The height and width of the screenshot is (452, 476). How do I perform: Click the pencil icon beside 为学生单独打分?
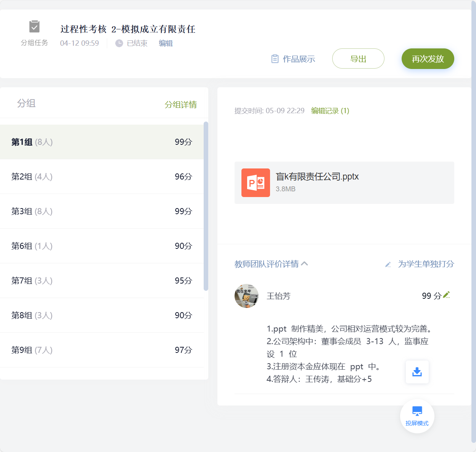click(388, 264)
